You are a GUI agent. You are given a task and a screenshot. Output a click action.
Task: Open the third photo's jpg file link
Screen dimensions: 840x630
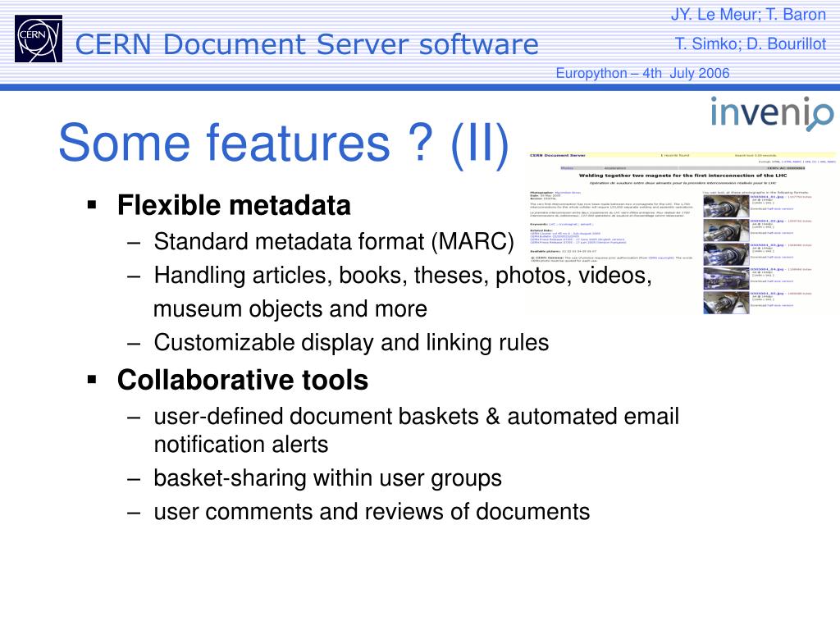tap(767, 245)
